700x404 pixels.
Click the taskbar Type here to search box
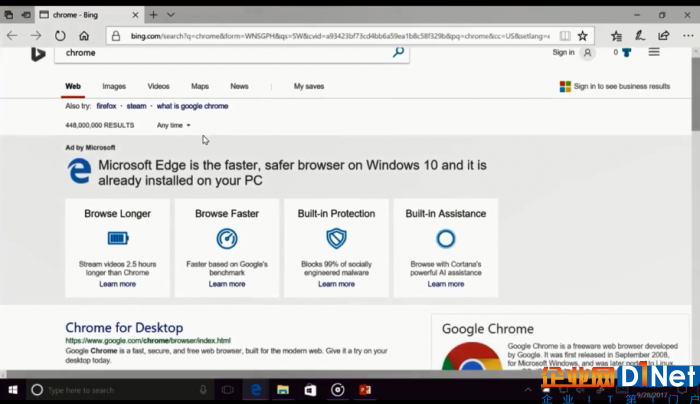[121, 390]
